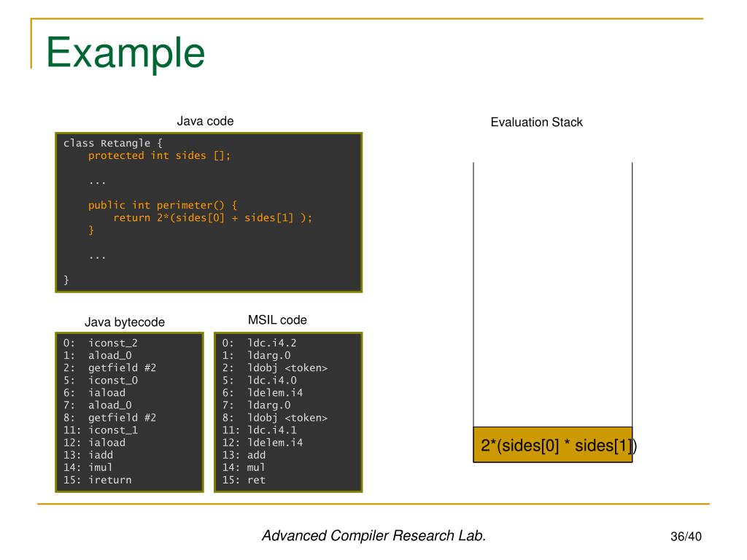Click Java bytecode line "14: imul"
Image resolution: width=747 pixels, height=560 pixels.
(x=88, y=467)
